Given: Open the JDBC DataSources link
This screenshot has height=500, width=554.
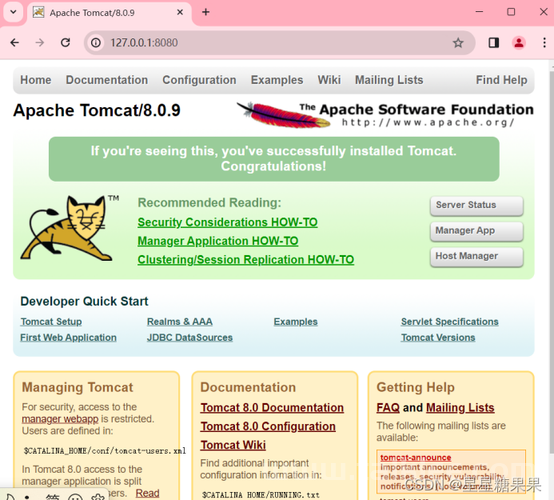Looking at the screenshot, I should 190,338.
